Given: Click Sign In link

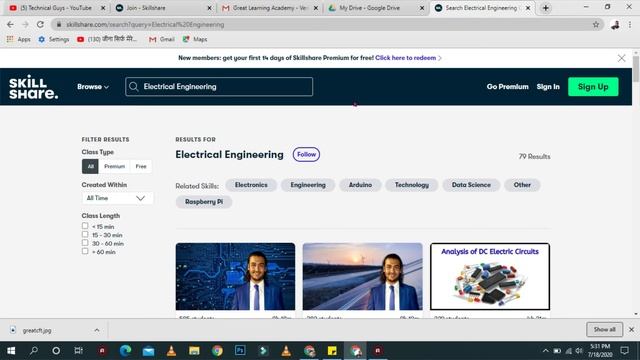Looking at the screenshot, I should point(548,87).
